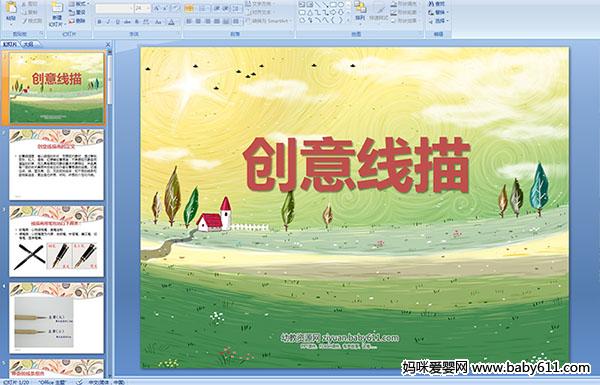Delete the slide with 删除
This screenshot has height=385, width=600.
pyautogui.click(x=78, y=21)
